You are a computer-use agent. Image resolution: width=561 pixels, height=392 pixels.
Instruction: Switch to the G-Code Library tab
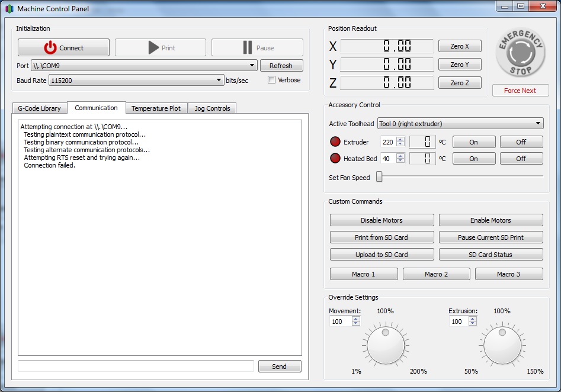[39, 108]
